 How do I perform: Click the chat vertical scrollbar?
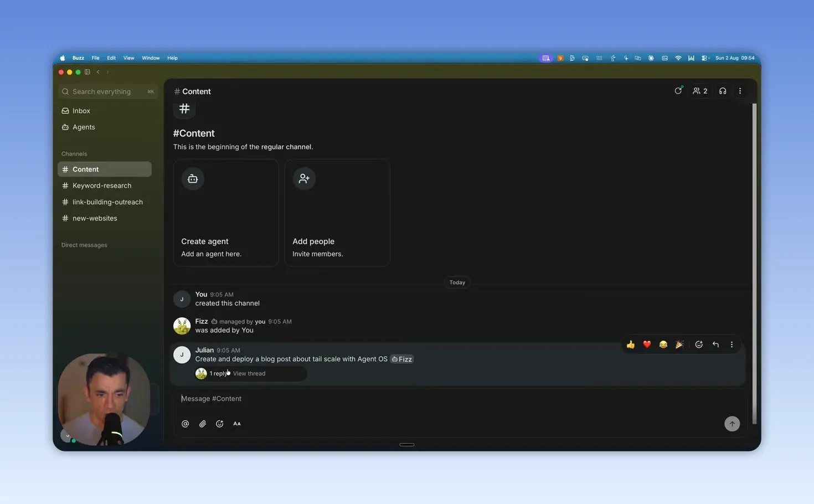[x=754, y=264]
